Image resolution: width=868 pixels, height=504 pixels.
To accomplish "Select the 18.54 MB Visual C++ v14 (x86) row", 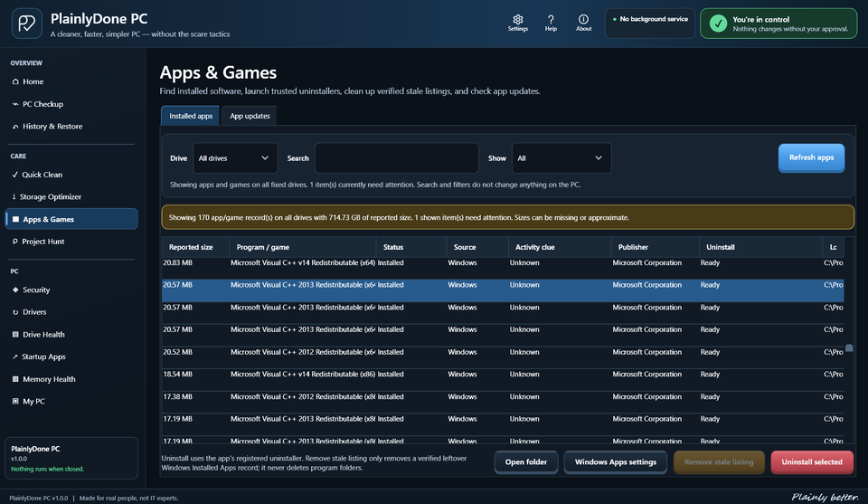I will point(503,380).
